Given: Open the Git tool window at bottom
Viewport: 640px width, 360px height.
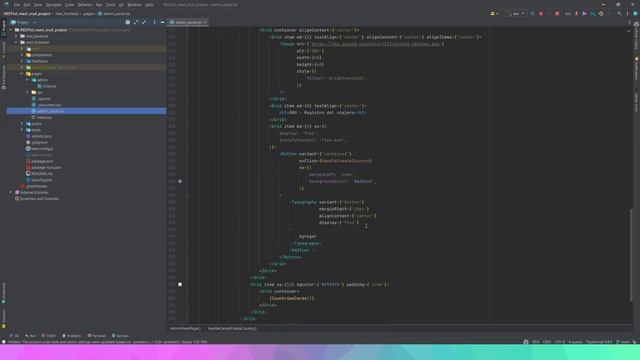Looking at the screenshot, I should pos(14,336).
